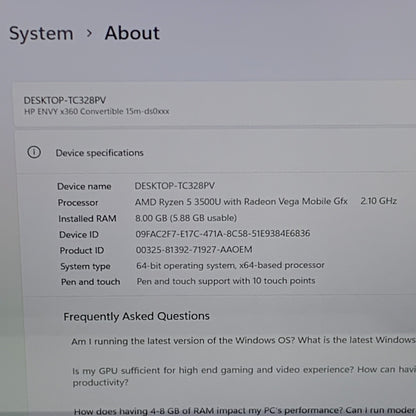
Task: Select AMD Ryzen 5 3500U processor value
Action: pos(241,202)
